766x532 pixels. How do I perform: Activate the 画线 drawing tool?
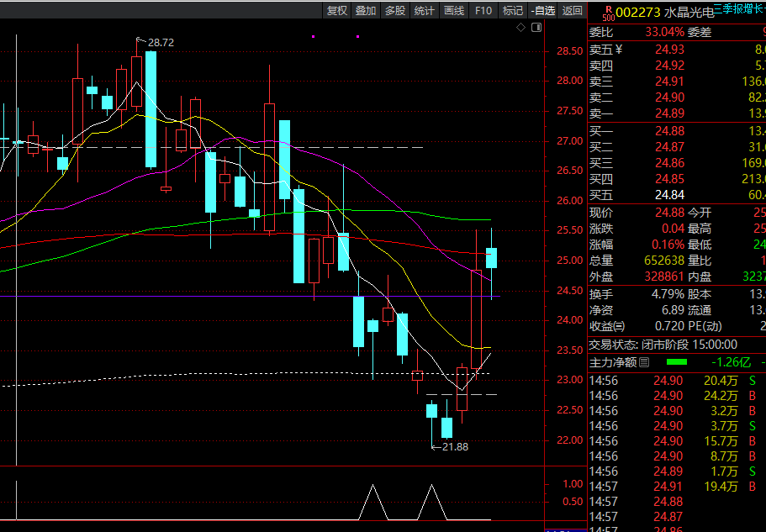[x=454, y=11]
